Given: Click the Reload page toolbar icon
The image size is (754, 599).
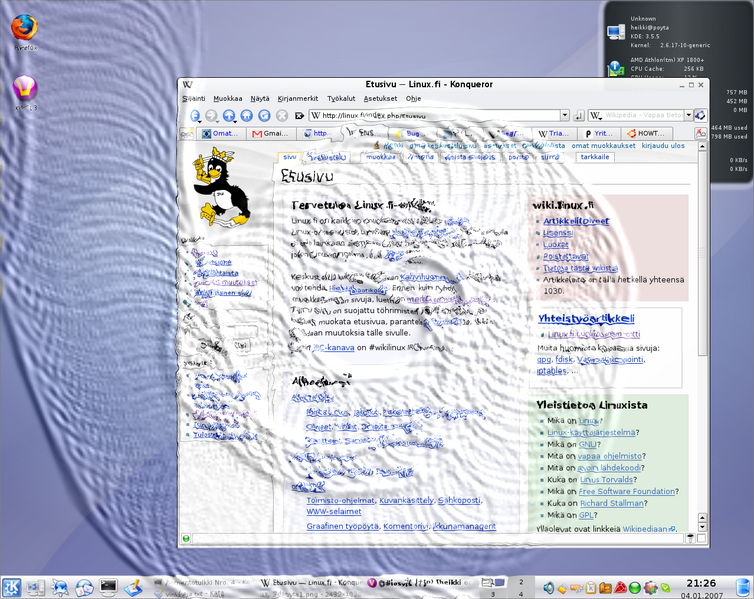Looking at the screenshot, I should [265, 116].
